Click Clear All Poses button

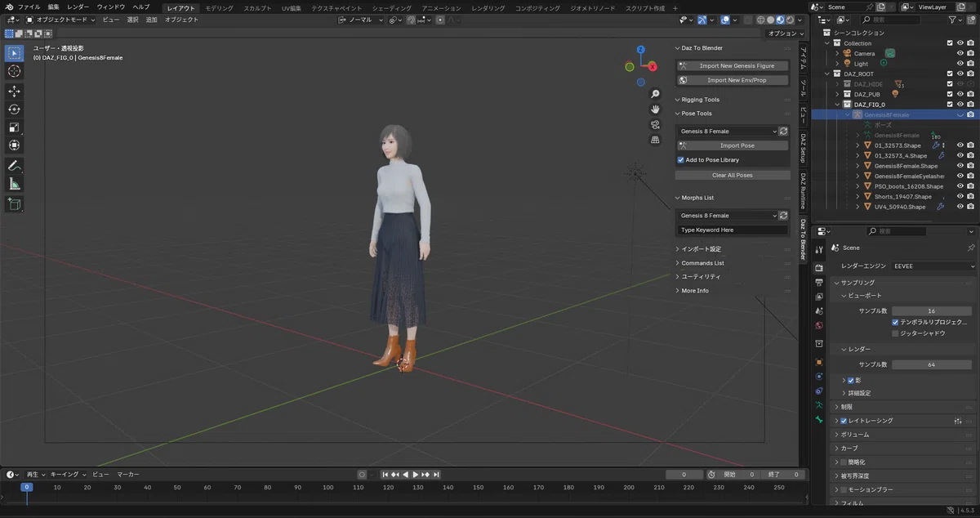pyautogui.click(x=733, y=176)
